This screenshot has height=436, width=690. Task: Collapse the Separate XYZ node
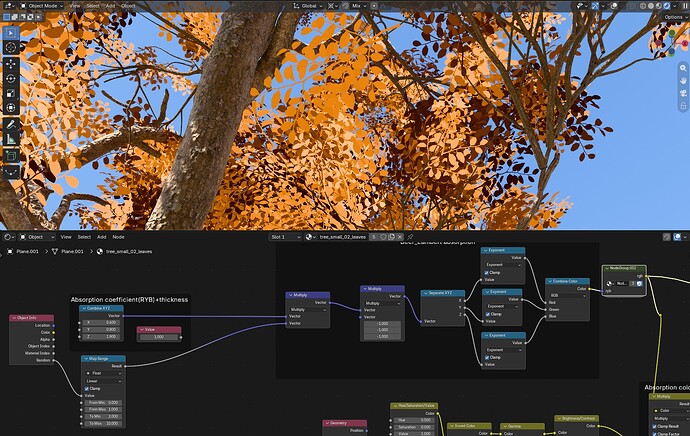click(426, 293)
